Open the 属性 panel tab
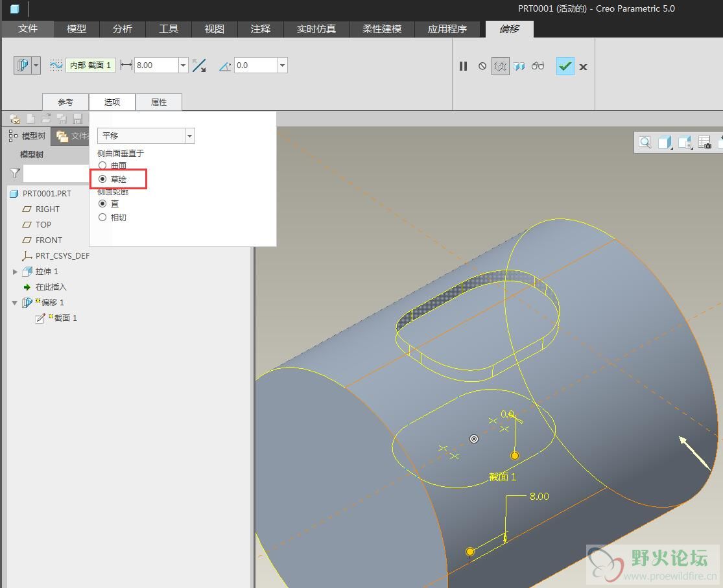 pos(159,102)
